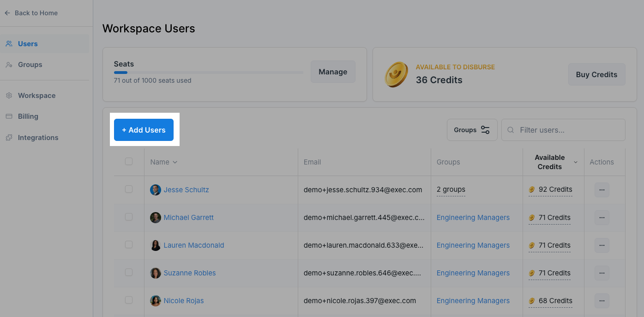
Task: Select the checkbox for Lauren Macdonald
Action: pos(129,244)
